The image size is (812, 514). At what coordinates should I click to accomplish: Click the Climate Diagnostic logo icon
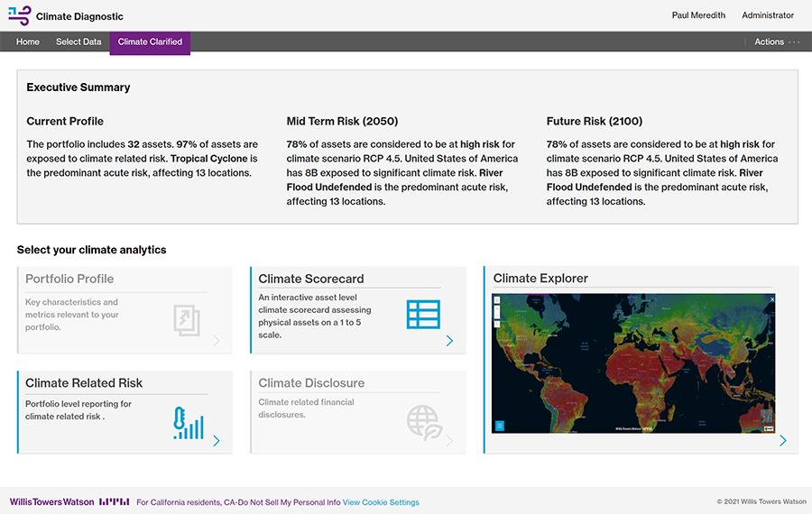(18, 15)
